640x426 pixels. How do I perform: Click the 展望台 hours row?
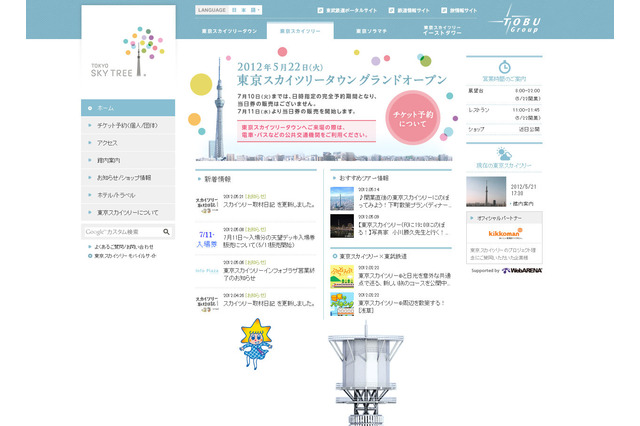click(504, 95)
